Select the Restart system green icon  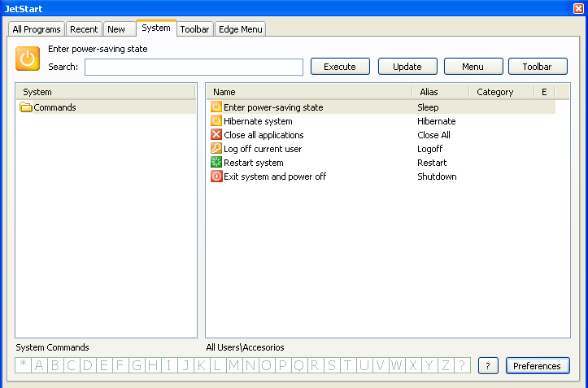[216, 163]
